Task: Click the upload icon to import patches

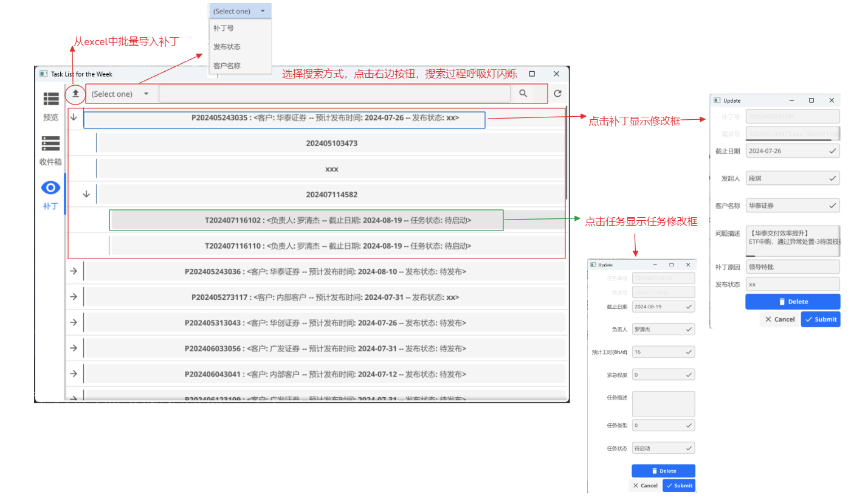Action: click(75, 94)
